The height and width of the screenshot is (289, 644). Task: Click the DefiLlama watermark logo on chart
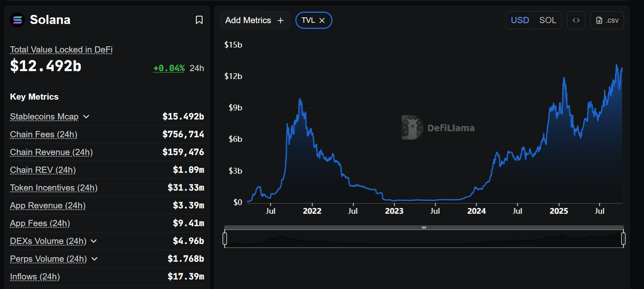412,127
